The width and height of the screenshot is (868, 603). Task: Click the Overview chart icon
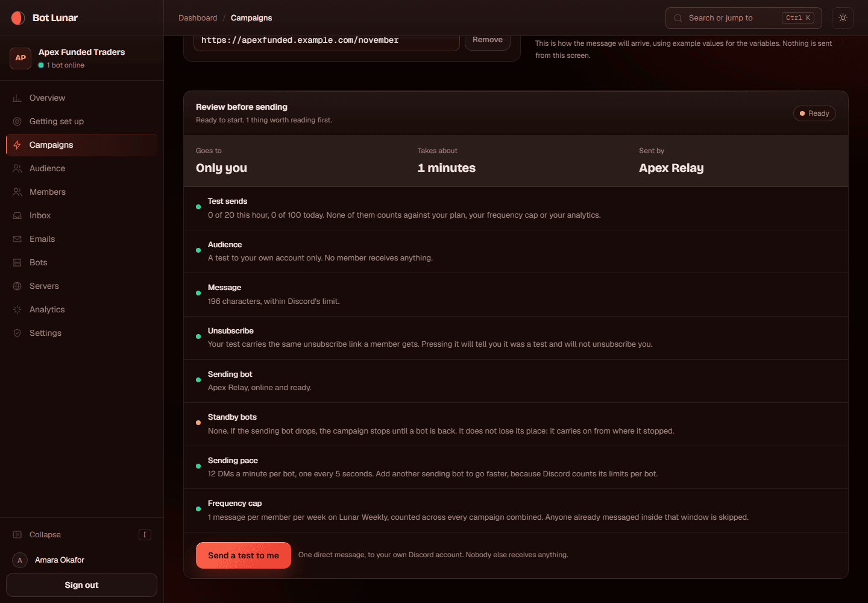click(x=17, y=98)
